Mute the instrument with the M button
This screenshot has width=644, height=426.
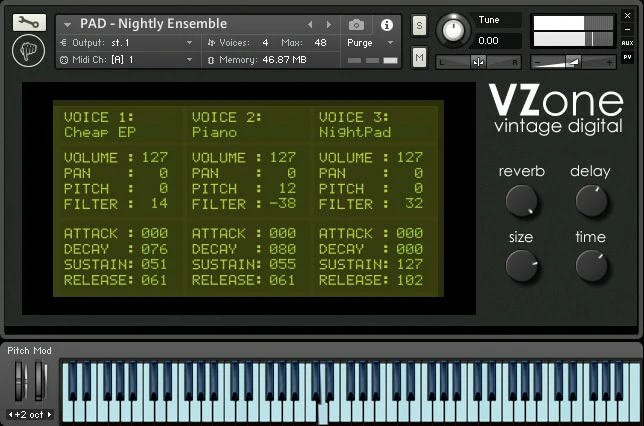pos(419,57)
